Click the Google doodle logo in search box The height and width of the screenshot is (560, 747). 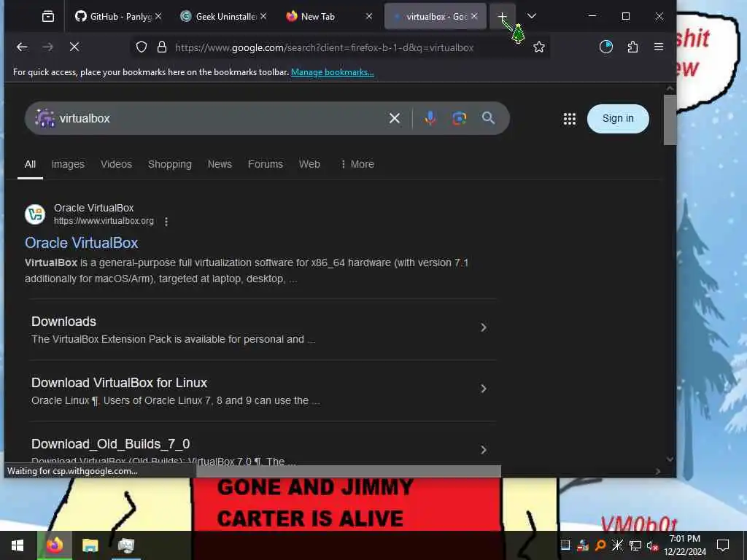[44, 118]
